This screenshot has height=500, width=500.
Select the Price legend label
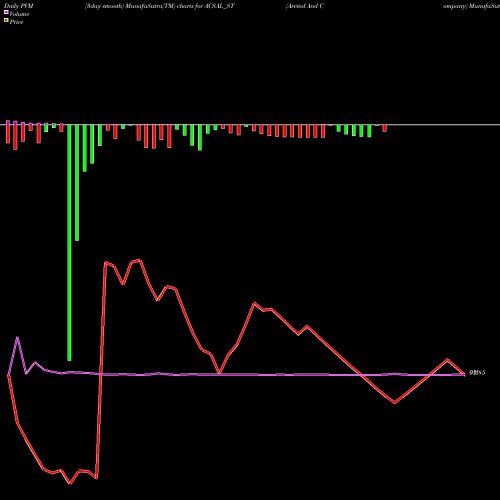[x=17, y=22]
